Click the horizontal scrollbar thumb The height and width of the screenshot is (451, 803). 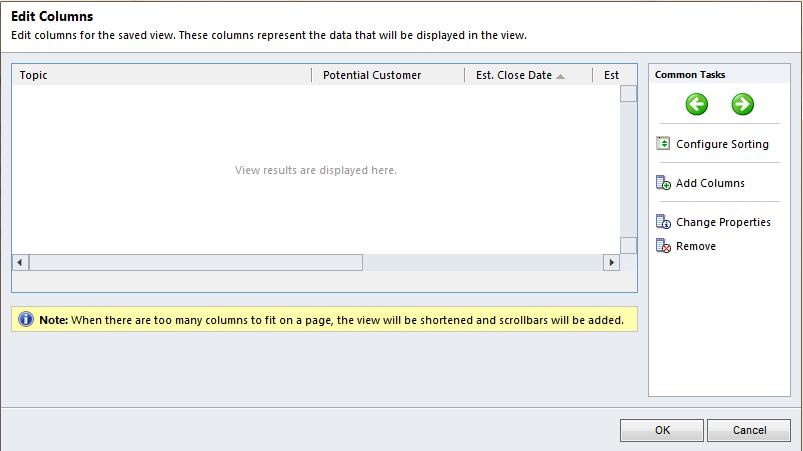(196, 262)
